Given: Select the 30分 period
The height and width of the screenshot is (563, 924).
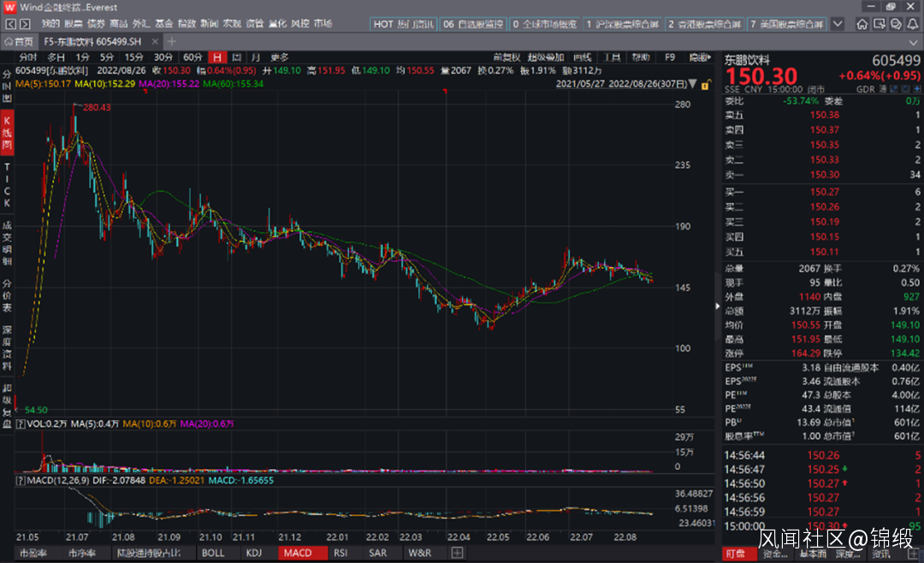Looking at the screenshot, I should pos(163,57).
